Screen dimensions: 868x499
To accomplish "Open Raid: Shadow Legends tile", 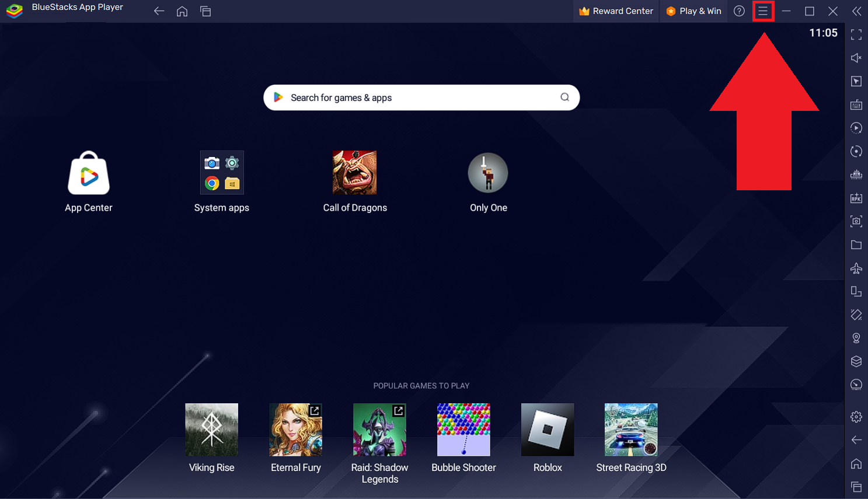I will pyautogui.click(x=379, y=444).
